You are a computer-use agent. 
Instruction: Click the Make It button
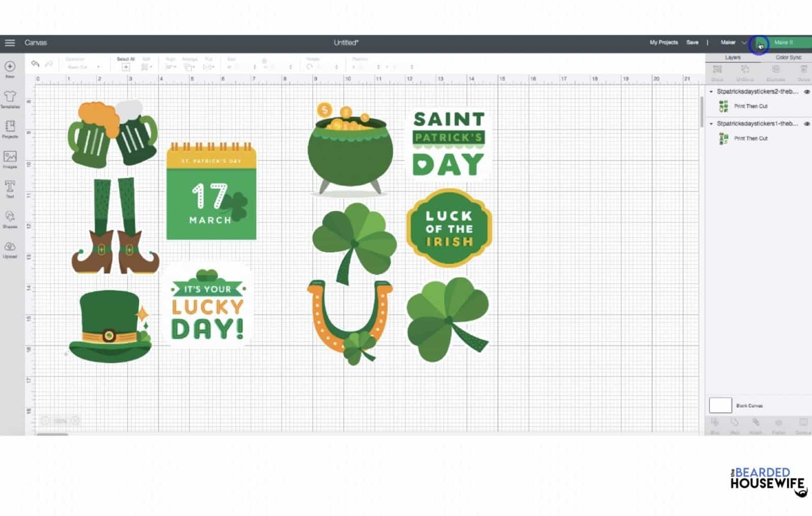click(x=784, y=42)
